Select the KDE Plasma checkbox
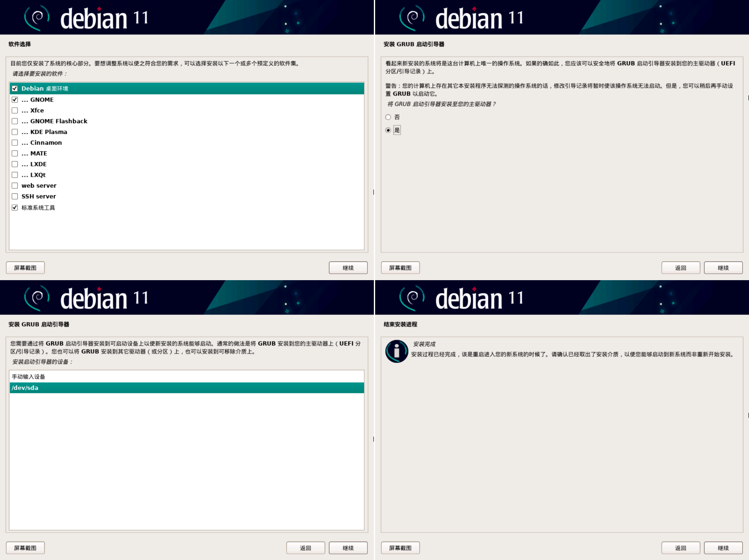Image resolution: width=749 pixels, height=560 pixels. pyautogui.click(x=15, y=132)
